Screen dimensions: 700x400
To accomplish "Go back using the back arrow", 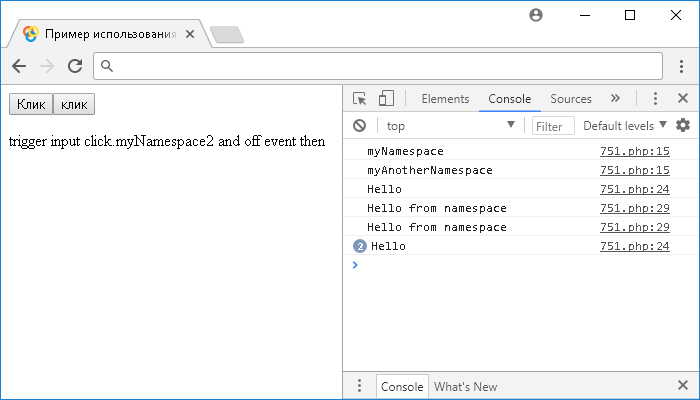I will (x=19, y=66).
